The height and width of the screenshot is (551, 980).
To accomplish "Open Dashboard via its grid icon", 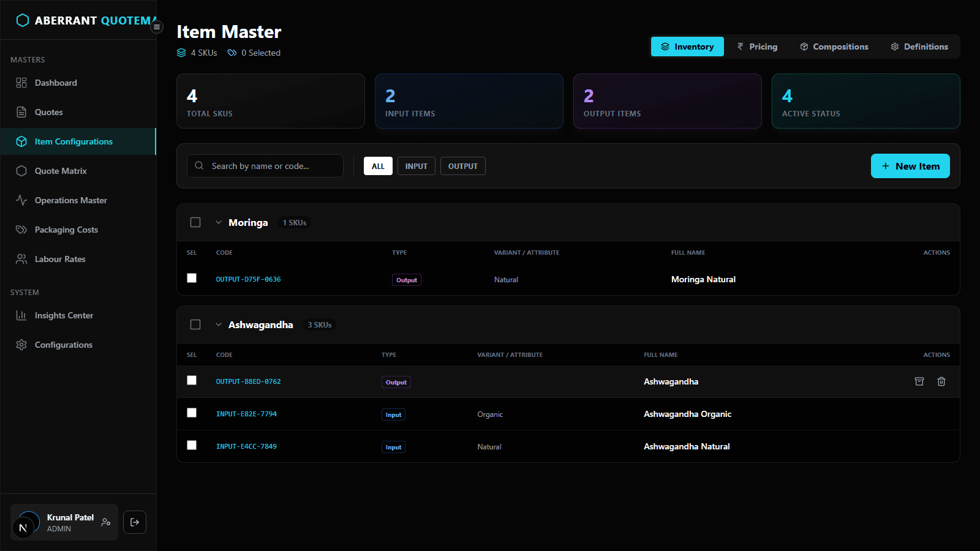I will (x=21, y=83).
